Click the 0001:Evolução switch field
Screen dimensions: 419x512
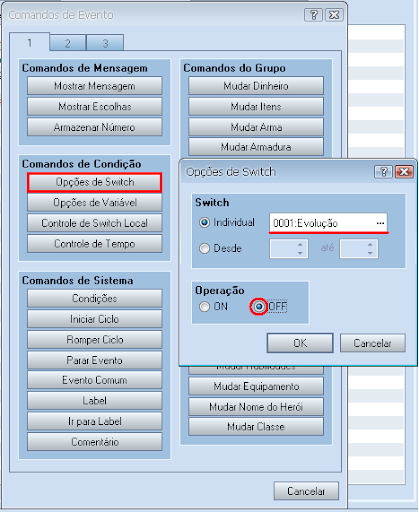328,223
